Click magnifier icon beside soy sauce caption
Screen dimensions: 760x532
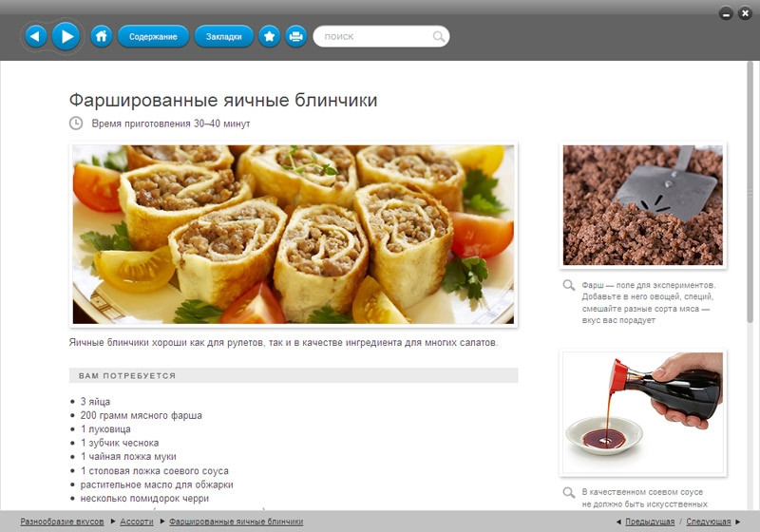coord(568,492)
